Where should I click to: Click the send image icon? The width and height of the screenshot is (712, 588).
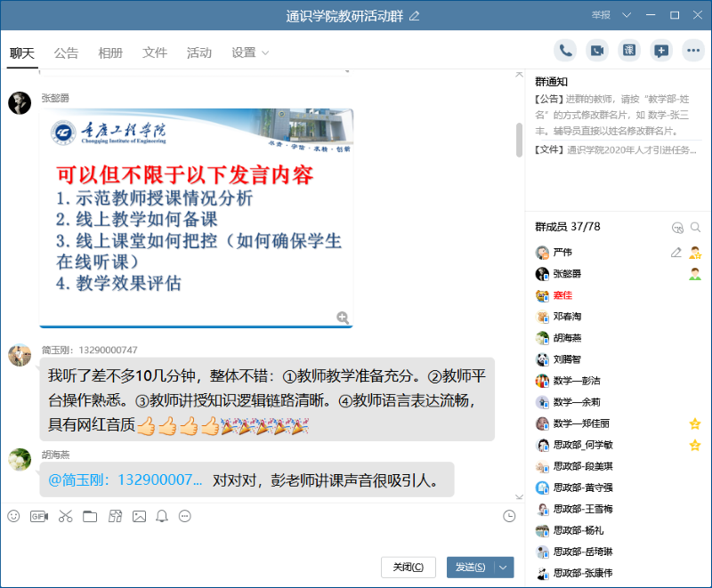tap(139, 516)
